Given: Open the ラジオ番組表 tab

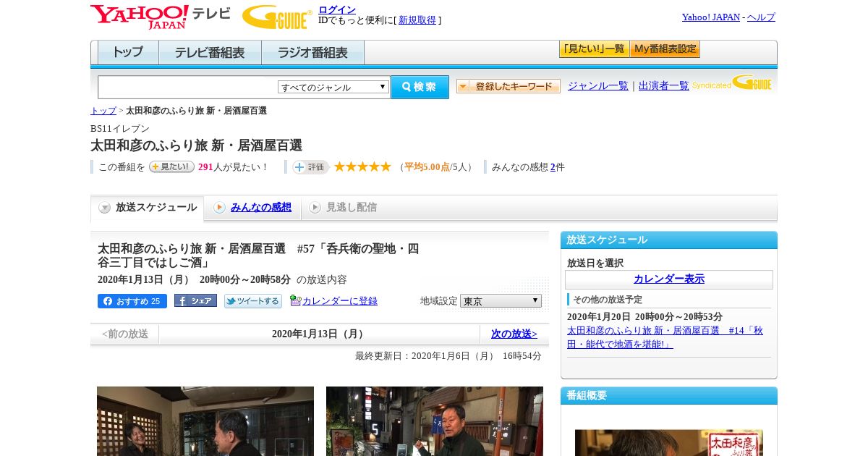Looking at the screenshot, I should click(x=312, y=53).
